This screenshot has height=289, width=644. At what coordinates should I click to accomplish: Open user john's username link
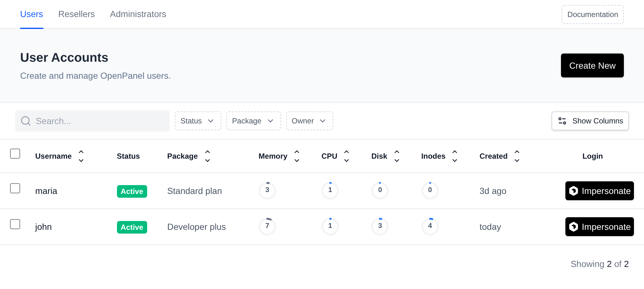click(43, 227)
